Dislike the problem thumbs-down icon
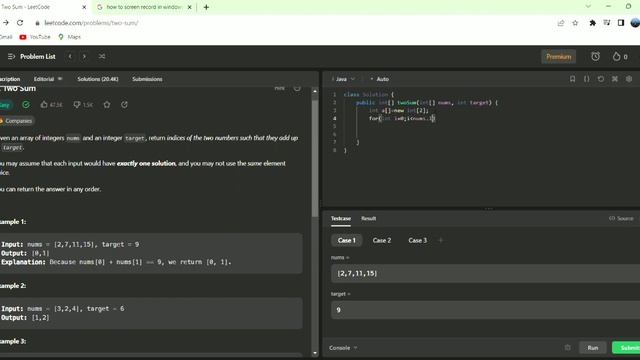640x360 pixels. pyautogui.click(x=76, y=105)
